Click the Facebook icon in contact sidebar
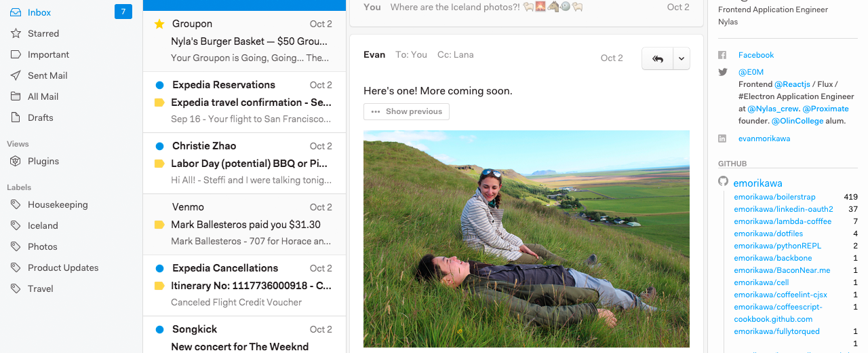This screenshot has width=868, height=353. pos(723,55)
